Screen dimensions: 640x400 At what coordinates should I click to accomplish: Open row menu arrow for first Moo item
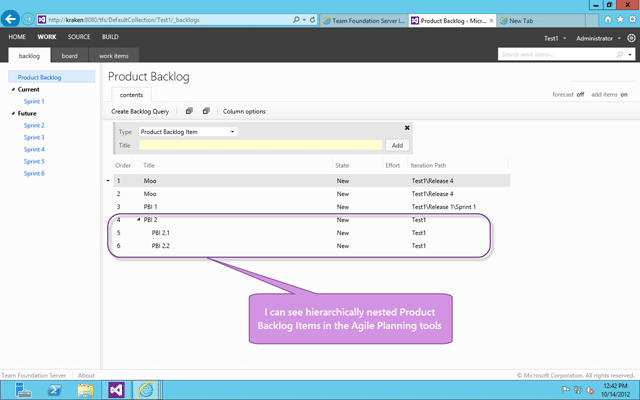pyautogui.click(x=108, y=180)
